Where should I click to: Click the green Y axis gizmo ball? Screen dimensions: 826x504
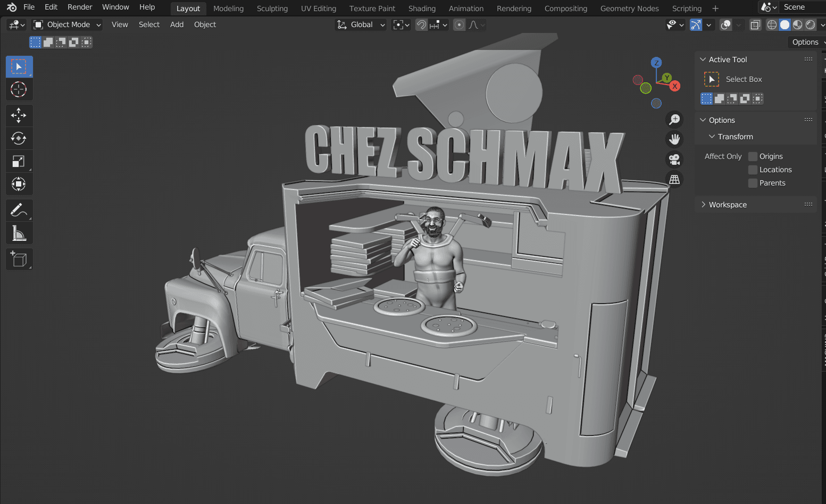click(666, 78)
